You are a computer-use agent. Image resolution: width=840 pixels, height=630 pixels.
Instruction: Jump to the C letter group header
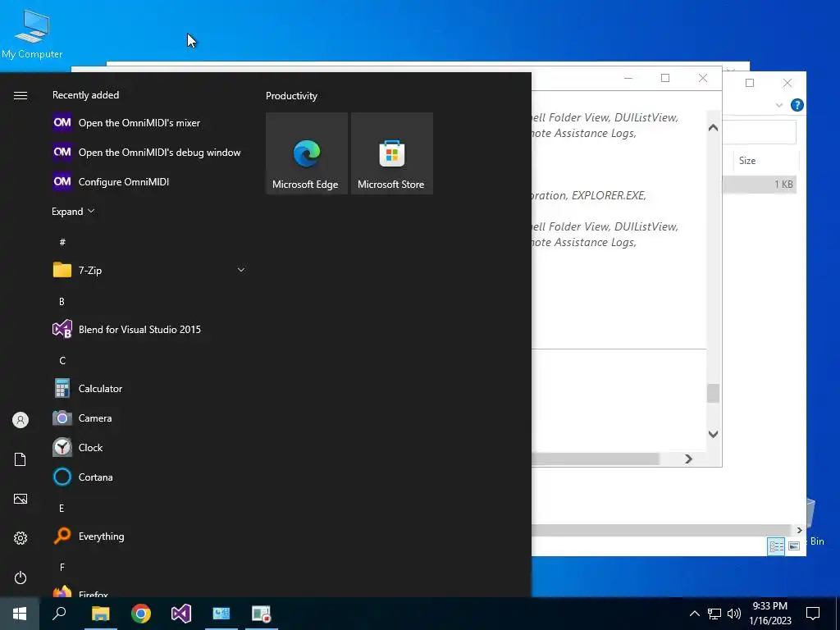tap(62, 361)
